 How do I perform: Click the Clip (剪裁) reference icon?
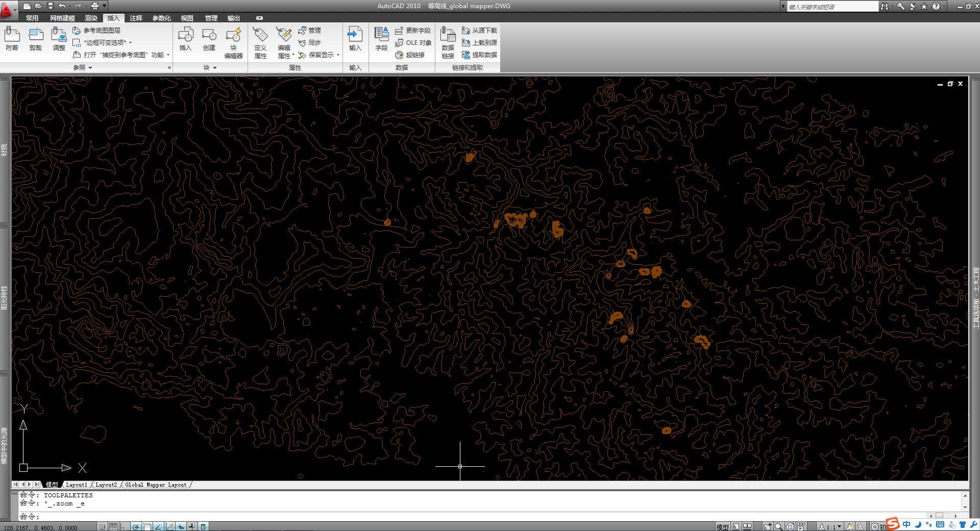tap(36, 39)
